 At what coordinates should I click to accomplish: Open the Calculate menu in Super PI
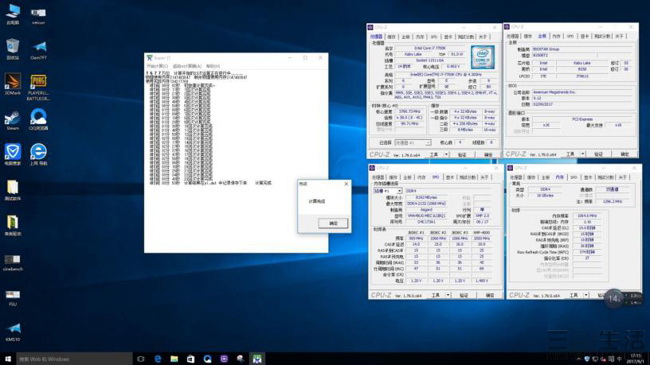coord(158,66)
